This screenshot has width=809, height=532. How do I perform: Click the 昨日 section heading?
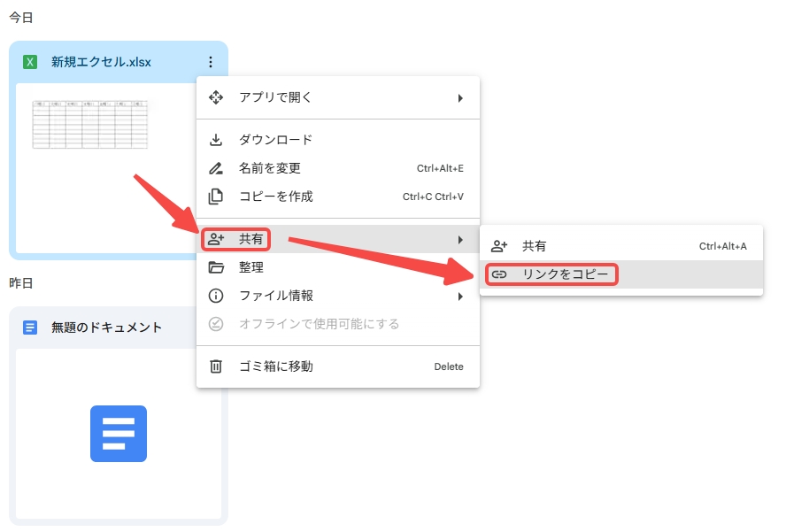click(21, 283)
